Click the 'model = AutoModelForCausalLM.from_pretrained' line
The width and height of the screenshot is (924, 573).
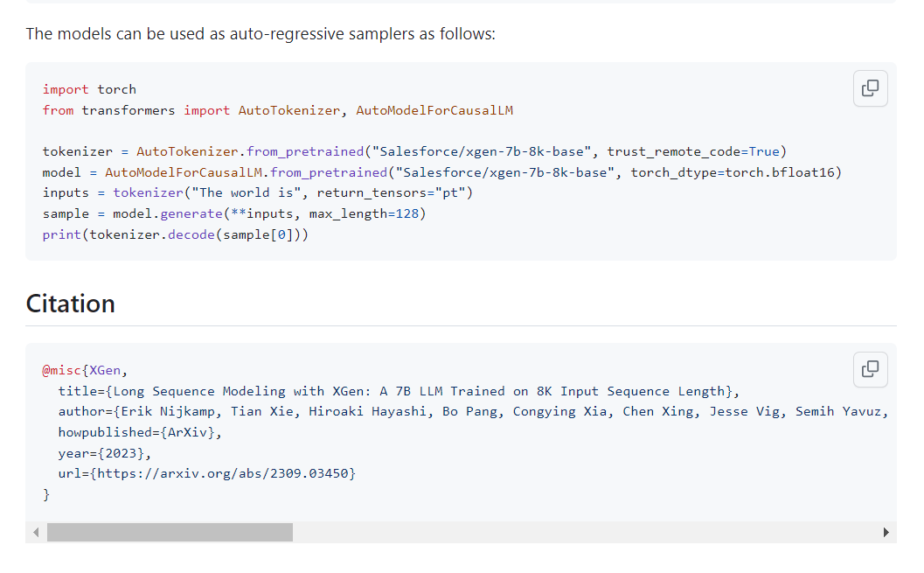tap(442, 172)
